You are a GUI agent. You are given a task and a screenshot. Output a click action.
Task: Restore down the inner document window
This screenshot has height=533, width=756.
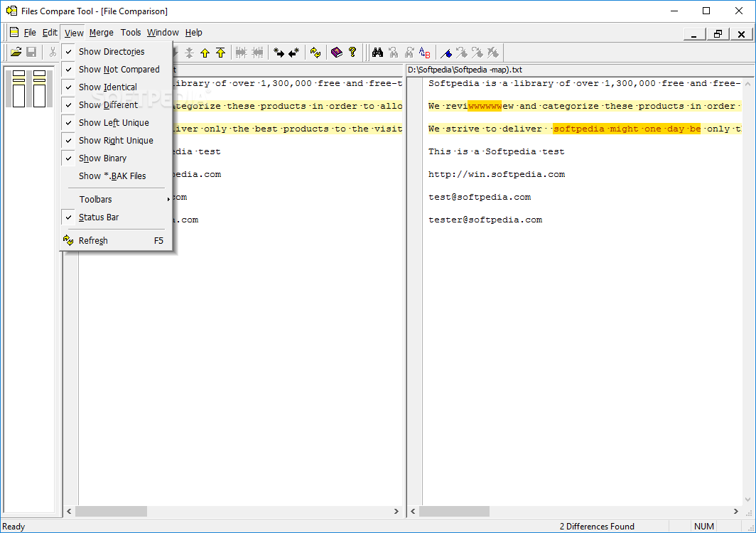718,34
